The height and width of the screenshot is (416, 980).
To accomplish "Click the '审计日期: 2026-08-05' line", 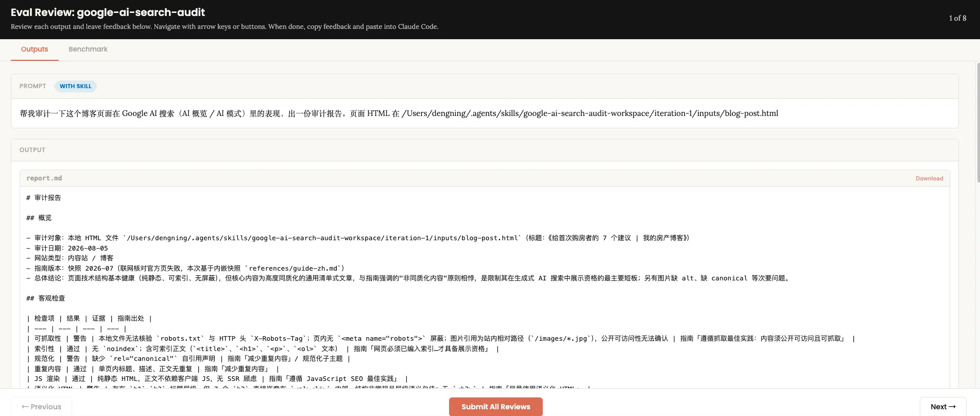I will tap(67, 248).
